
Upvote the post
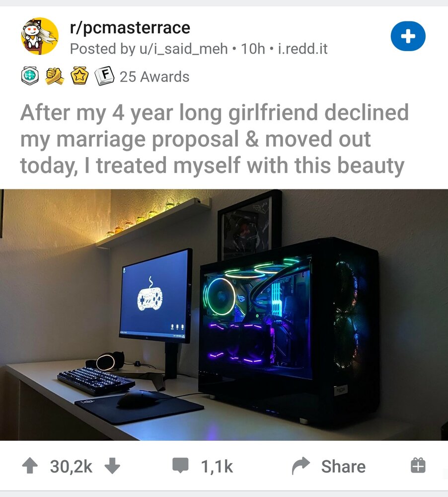tap(30, 466)
